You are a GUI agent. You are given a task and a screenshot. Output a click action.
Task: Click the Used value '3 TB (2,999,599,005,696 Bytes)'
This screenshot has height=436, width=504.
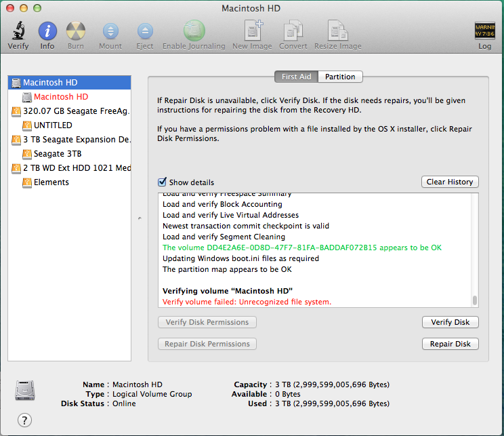click(333, 403)
